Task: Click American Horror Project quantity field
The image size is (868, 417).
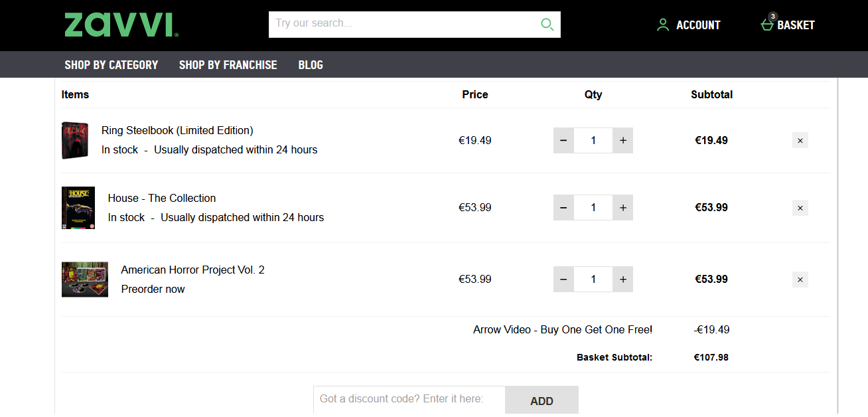Action: 593,279
